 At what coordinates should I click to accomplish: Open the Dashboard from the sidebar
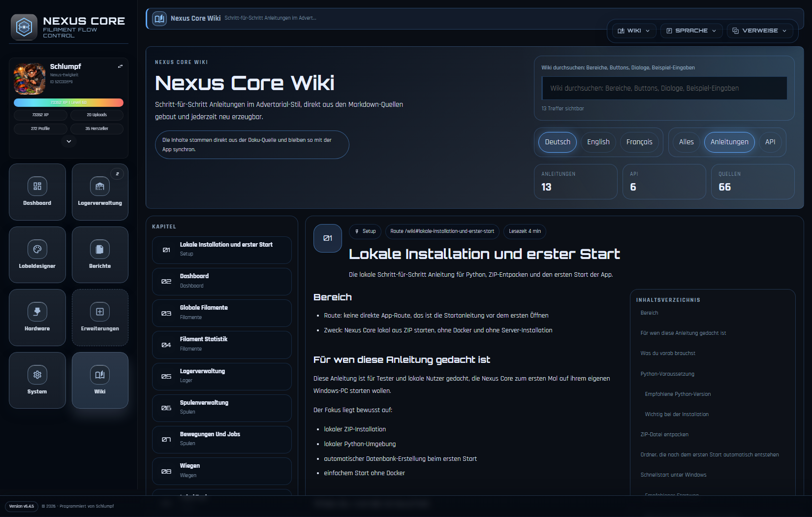point(37,192)
